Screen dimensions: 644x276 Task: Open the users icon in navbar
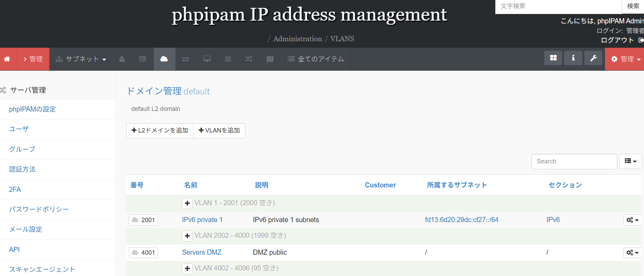click(122, 59)
